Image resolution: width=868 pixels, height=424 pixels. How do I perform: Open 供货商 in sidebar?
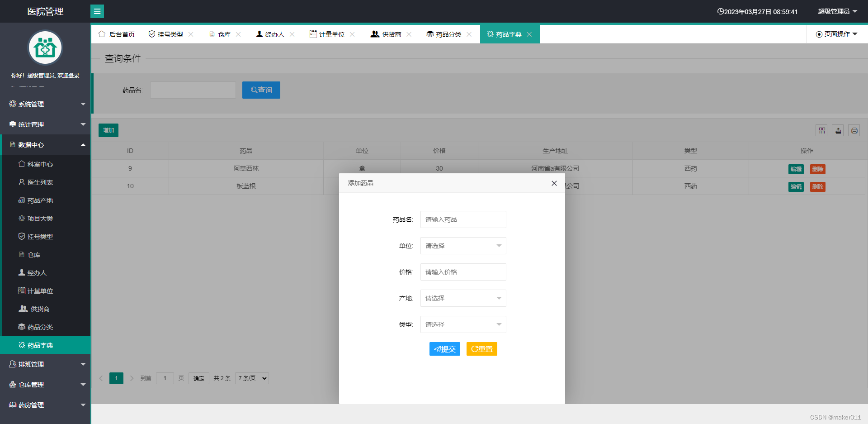click(x=46, y=309)
